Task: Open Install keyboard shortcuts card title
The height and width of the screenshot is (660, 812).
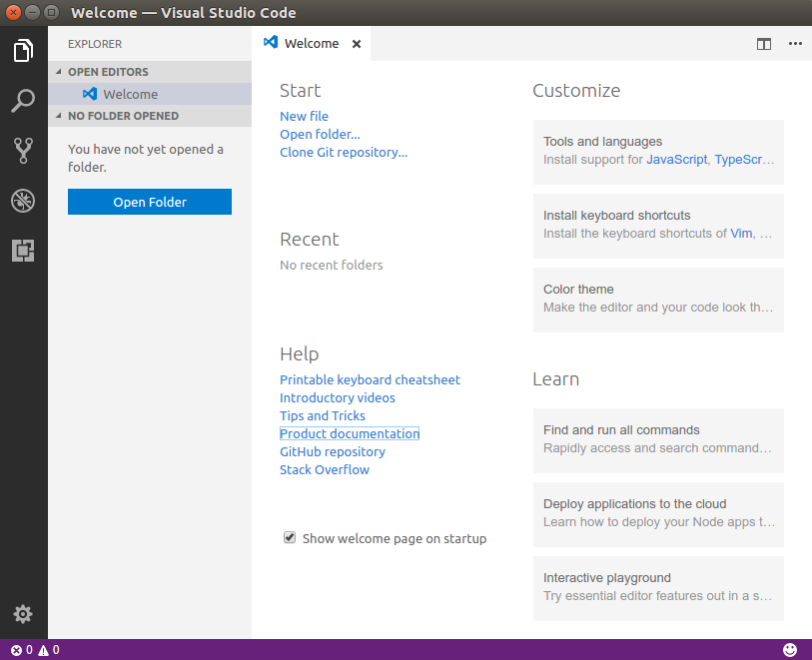Action: pyautogui.click(x=616, y=216)
